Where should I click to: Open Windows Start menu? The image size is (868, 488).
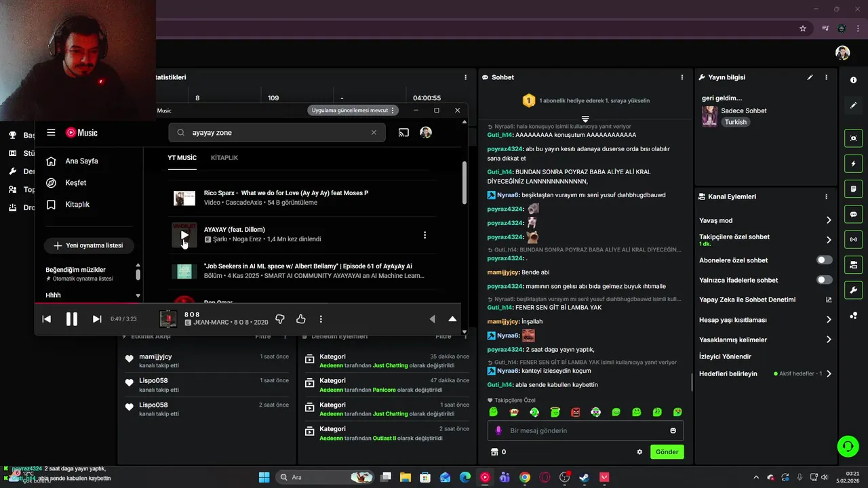[264, 477]
